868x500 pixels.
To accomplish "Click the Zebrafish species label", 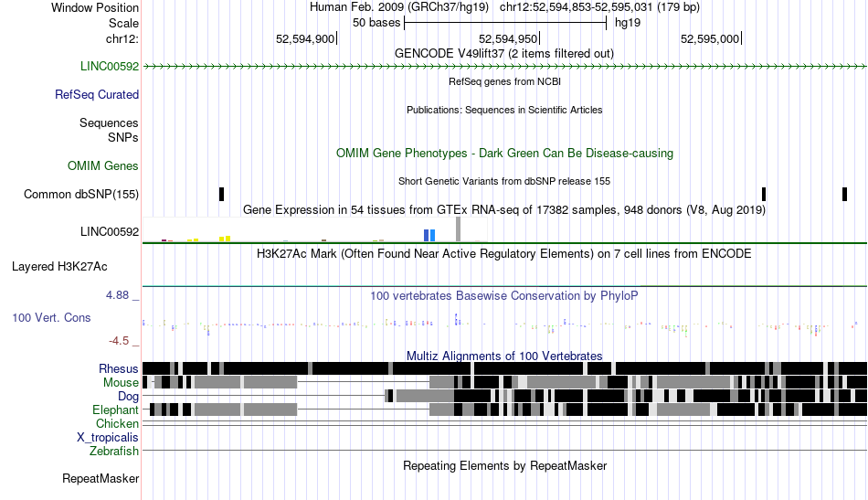I will click(114, 452).
